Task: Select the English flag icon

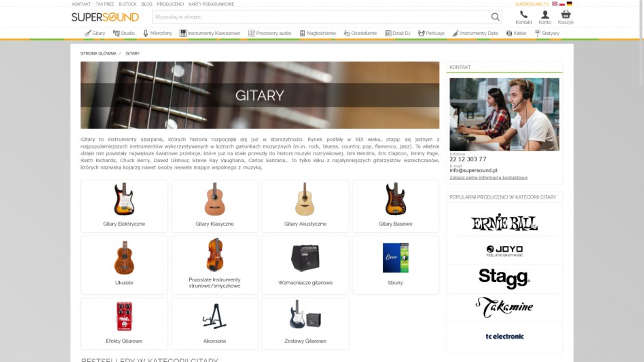Action: pyautogui.click(x=555, y=4)
